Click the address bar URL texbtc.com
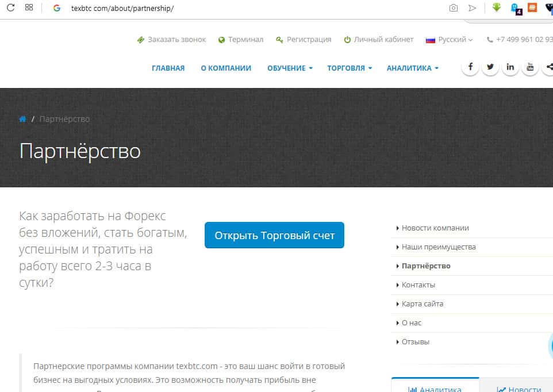The width and height of the screenshot is (553, 392). tap(122, 8)
